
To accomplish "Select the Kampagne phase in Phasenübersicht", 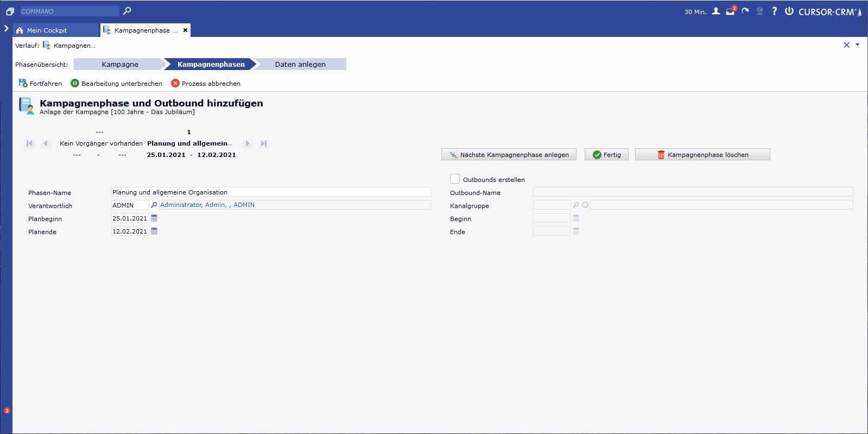I will pyautogui.click(x=120, y=65).
